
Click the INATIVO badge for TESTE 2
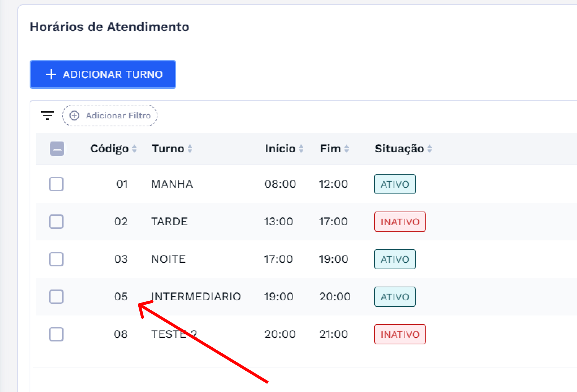[x=400, y=334]
